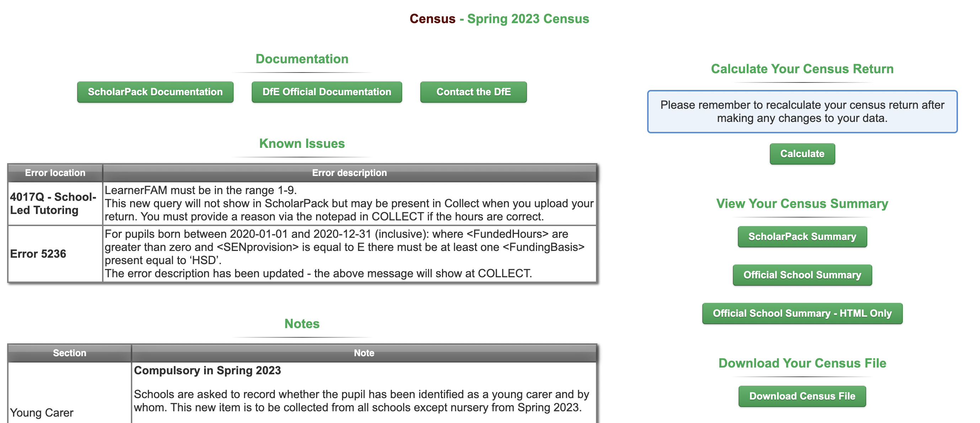Click the Error 5236 row label
Image resolution: width=980 pixels, height=423 pixels.
[x=38, y=254]
